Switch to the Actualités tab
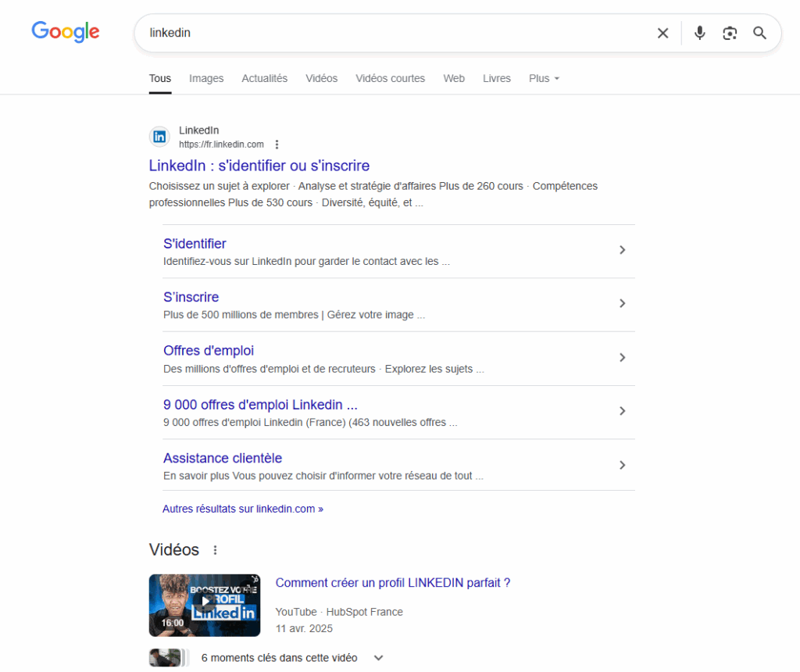Image resolution: width=800 pixels, height=672 pixels. 264,79
